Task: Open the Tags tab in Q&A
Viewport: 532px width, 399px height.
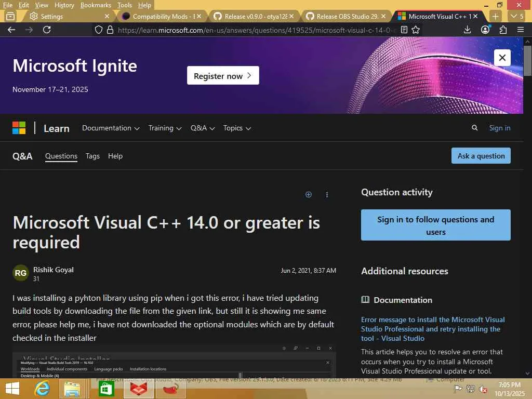Action: [x=92, y=156]
